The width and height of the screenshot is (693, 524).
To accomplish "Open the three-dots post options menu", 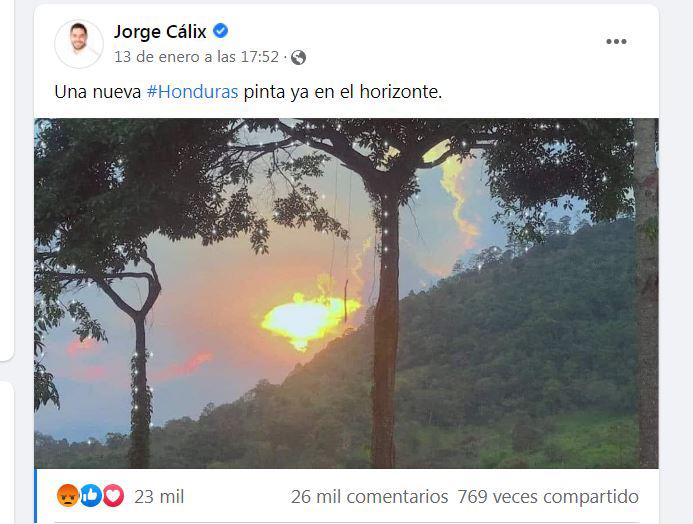I will pos(616,42).
